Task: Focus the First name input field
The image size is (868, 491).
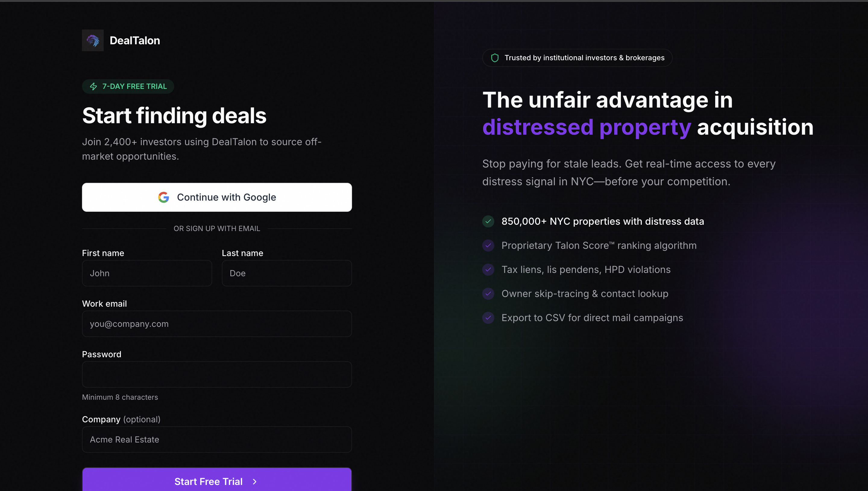Action: point(147,273)
